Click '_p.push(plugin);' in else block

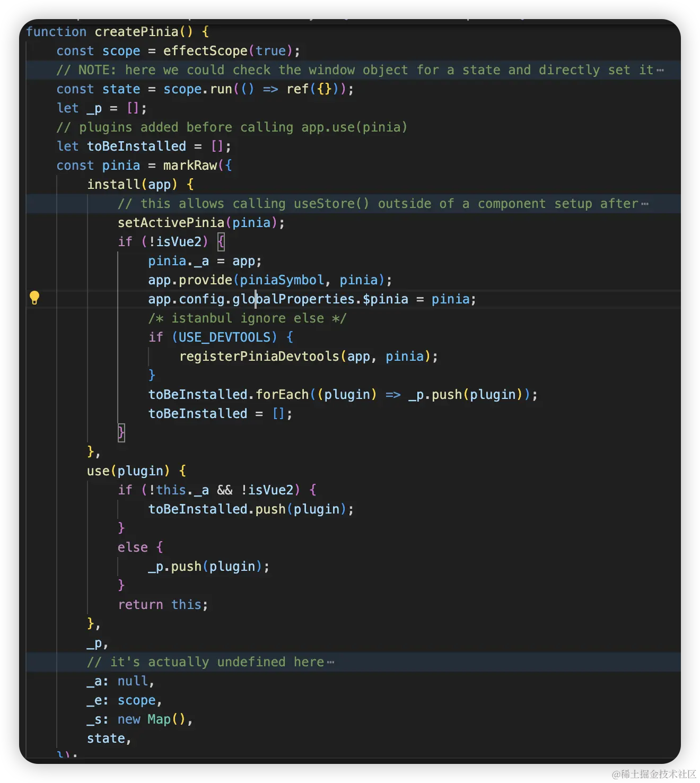coord(208,567)
